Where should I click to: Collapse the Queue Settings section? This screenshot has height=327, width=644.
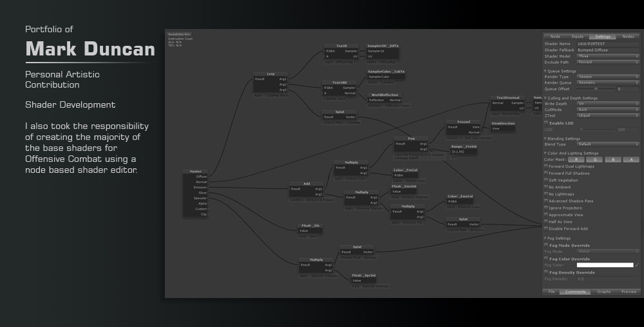tap(545, 71)
